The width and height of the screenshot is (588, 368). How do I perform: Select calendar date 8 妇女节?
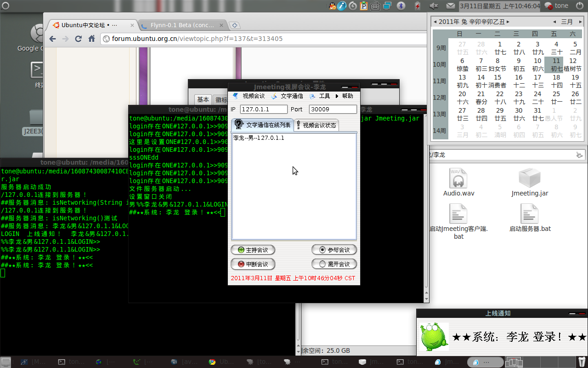pyautogui.click(x=498, y=64)
